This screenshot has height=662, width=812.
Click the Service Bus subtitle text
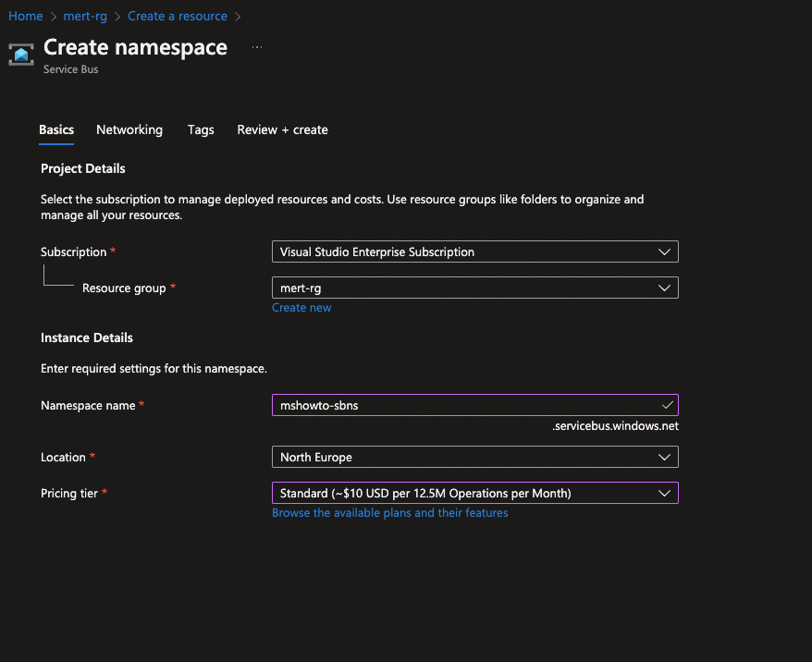tap(71, 69)
